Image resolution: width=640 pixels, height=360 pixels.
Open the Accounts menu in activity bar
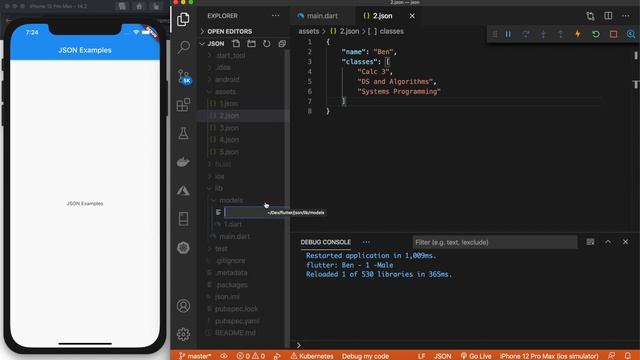click(183, 306)
